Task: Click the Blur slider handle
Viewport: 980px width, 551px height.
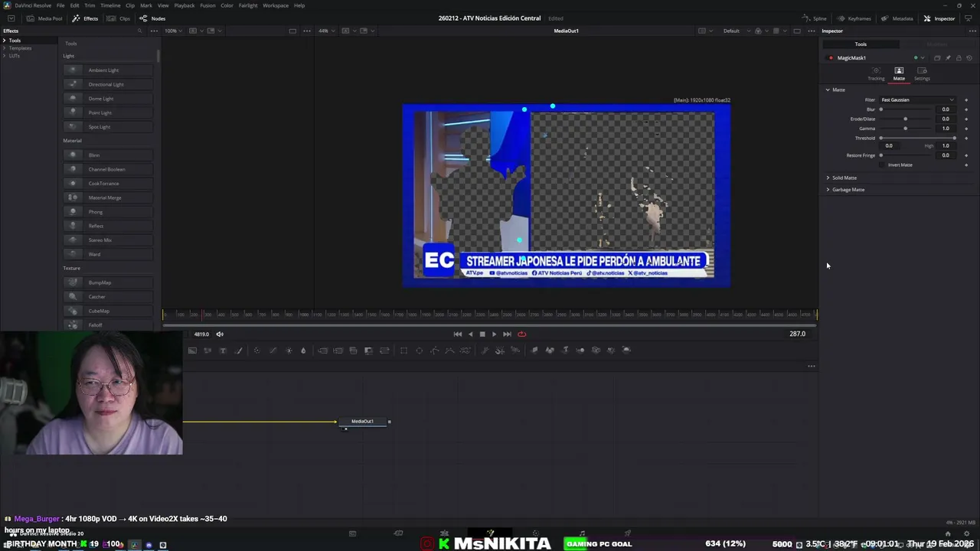Action: [881, 109]
